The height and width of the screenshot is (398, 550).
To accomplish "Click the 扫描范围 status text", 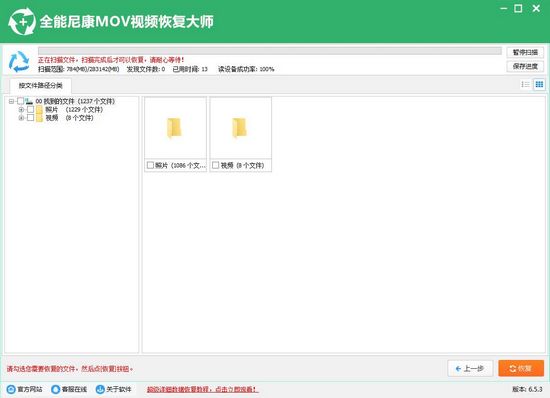I will pos(79,69).
